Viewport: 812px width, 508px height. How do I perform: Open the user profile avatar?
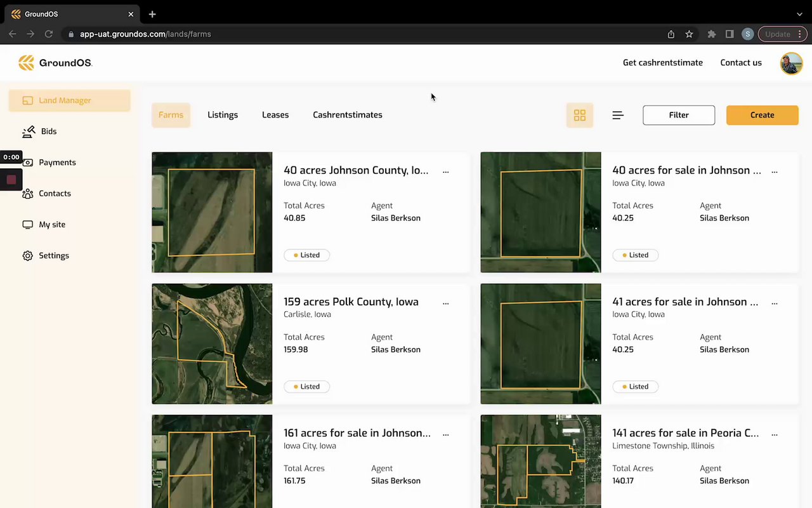pyautogui.click(x=791, y=63)
